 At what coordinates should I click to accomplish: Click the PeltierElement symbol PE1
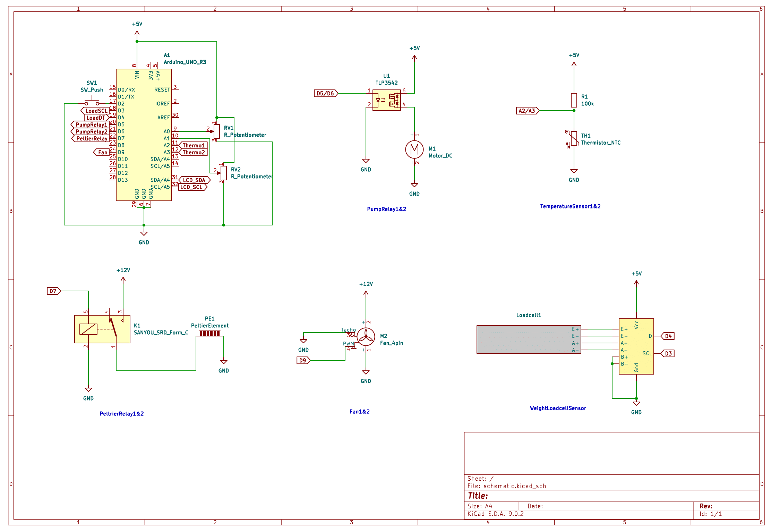coord(209,333)
